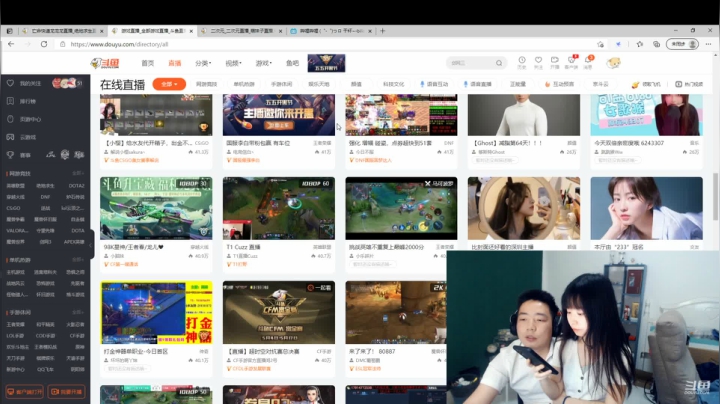Screen dimensions: 720x404
Task: Open the CS:GO sidebar game link
Action: pos(13,208)
